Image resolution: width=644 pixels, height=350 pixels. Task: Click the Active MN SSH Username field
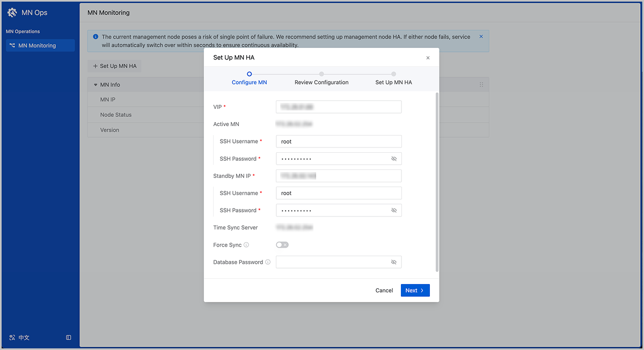[339, 142]
